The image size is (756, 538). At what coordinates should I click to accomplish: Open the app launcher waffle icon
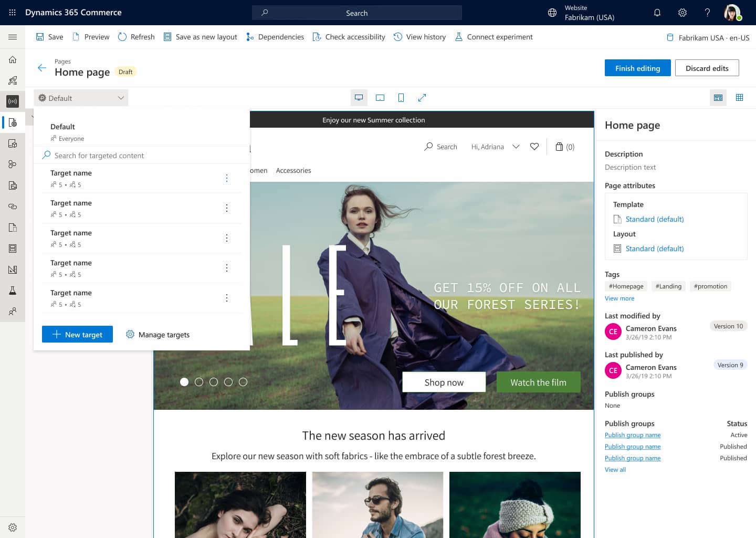pos(13,13)
